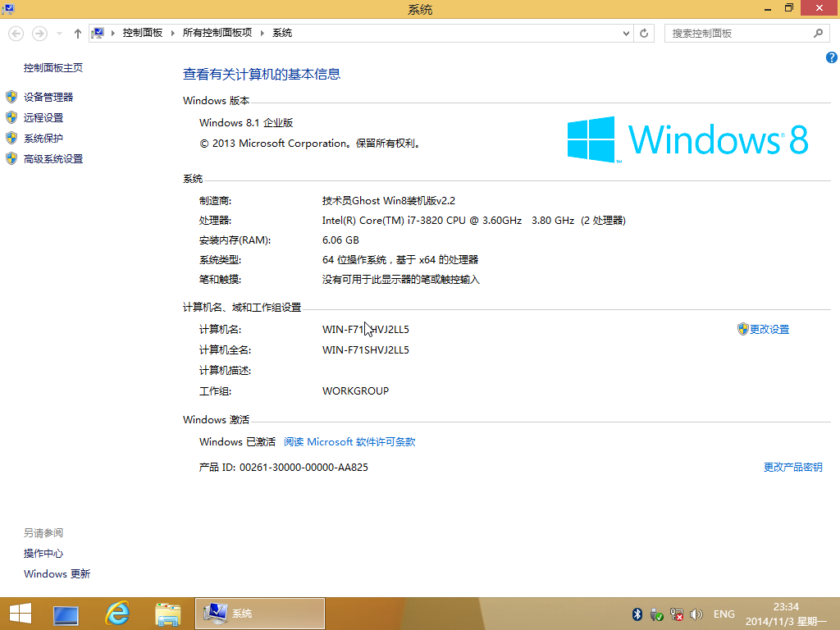
Task: Open 高级系统设置 from the sidebar
Action: coord(53,159)
